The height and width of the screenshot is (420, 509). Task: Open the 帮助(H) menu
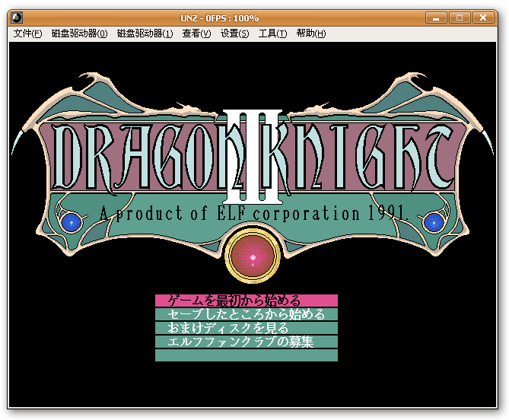click(x=311, y=33)
